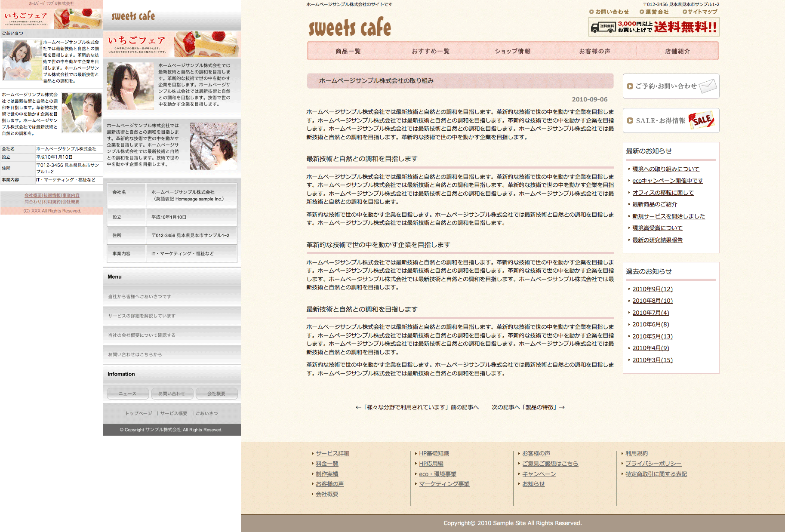Image resolution: width=785 pixels, height=532 pixels.
Task: Select menu item 当社の会社概要について確認する
Action: [x=142, y=335]
